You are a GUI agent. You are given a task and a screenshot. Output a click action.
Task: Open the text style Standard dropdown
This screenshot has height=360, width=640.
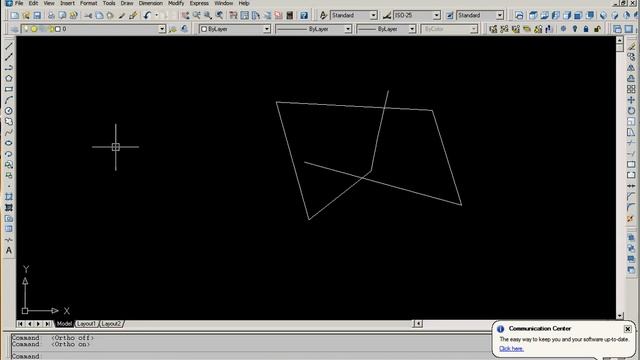373,16
